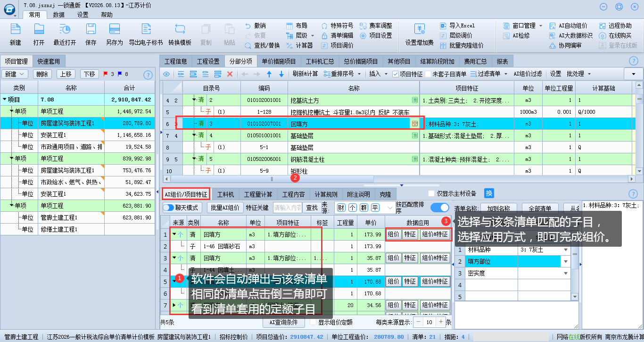Click 导入Excel in the ribbon
This screenshot has height=342, width=644.
pyautogui.click(x=457, y=25)
